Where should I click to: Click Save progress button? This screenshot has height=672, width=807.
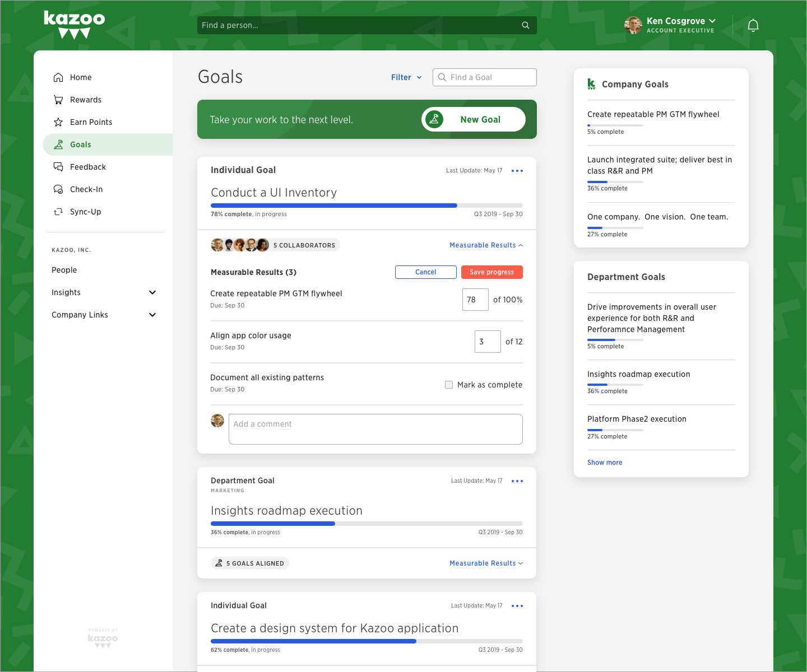pyautogui.click(x=492, y=272)
